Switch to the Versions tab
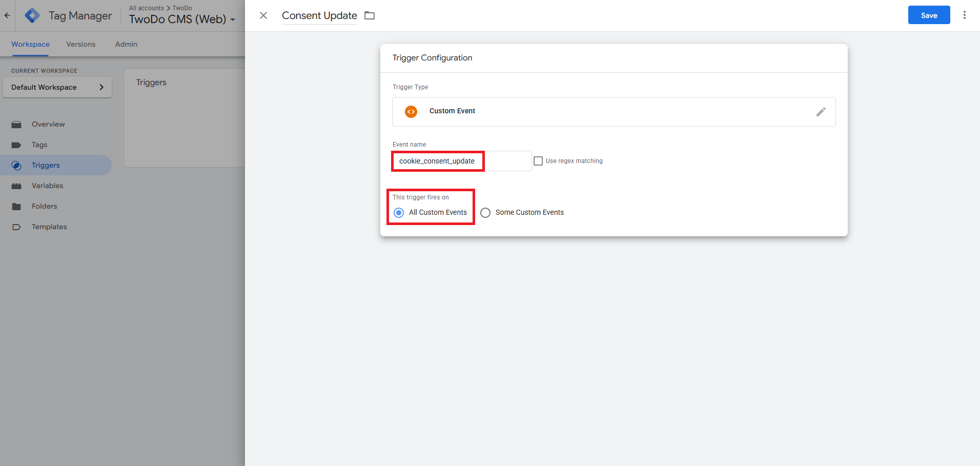Viewport: 980px width, 466px height. (x=80, y=44)
